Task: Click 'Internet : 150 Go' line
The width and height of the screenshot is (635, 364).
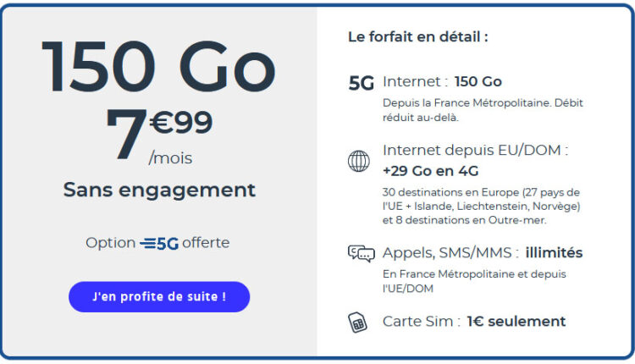Action: tap(442, 81)
